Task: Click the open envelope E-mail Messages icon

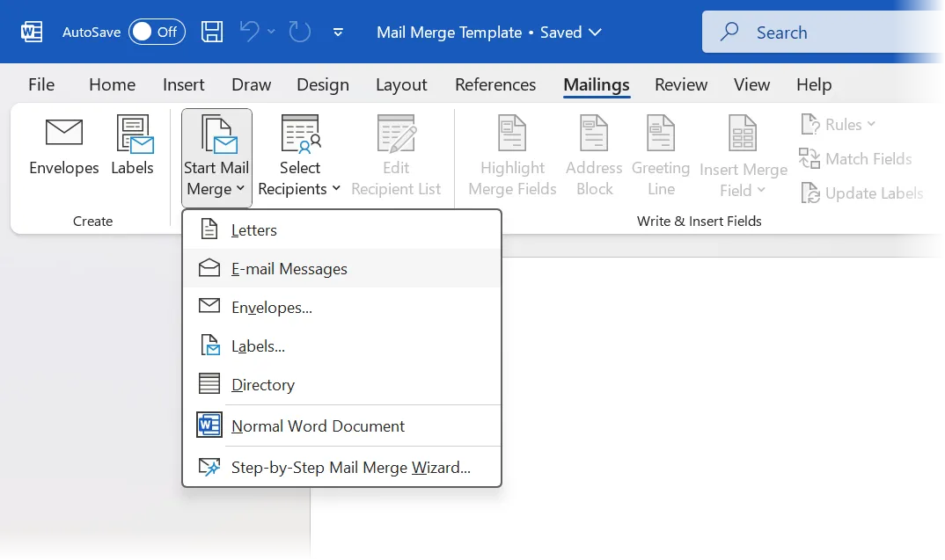Action: click(209, 267)
